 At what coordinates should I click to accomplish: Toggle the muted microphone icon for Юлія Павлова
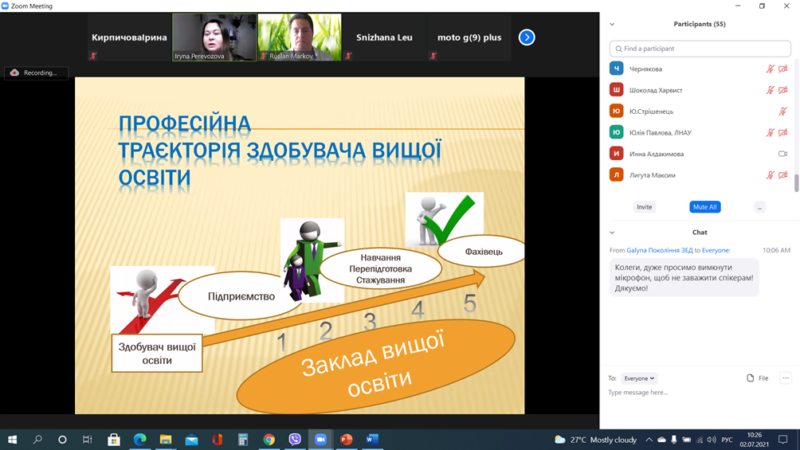click(770, 132)
